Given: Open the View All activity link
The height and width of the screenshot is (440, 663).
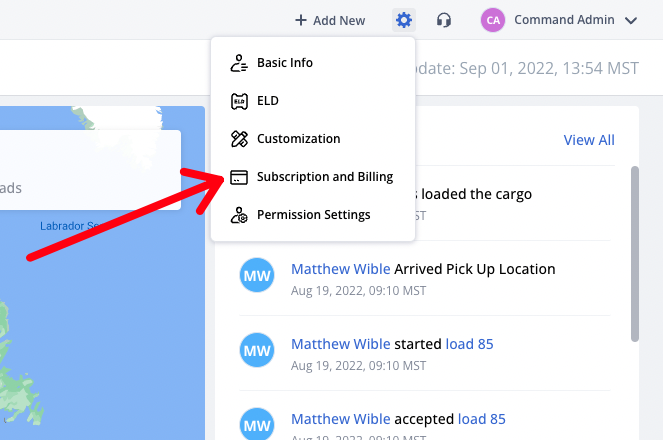Looking at the screenshot, I should 589,140.
